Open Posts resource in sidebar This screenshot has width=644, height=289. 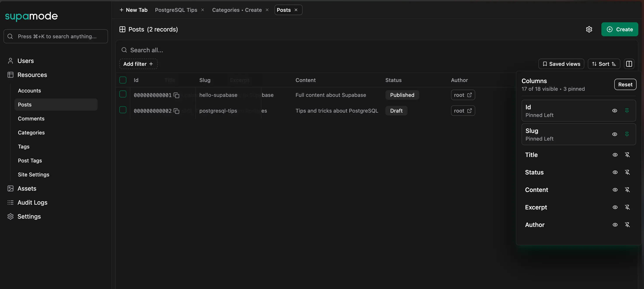[56, 104]
